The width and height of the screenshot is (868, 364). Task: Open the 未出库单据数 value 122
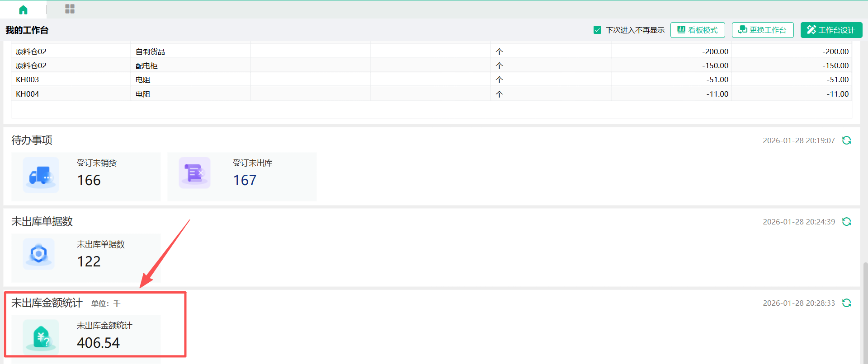(x=89, y=262)
